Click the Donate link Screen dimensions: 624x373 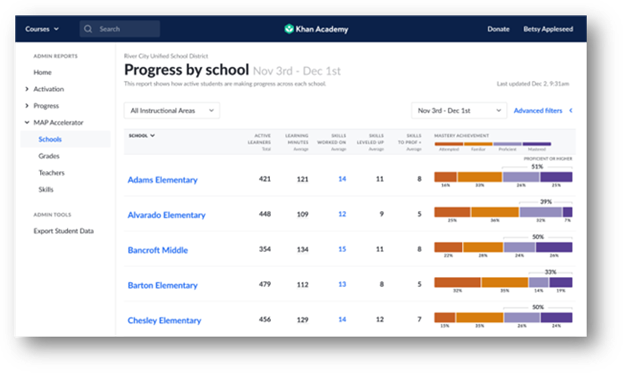pyautogui.click(x=498, y=29)
